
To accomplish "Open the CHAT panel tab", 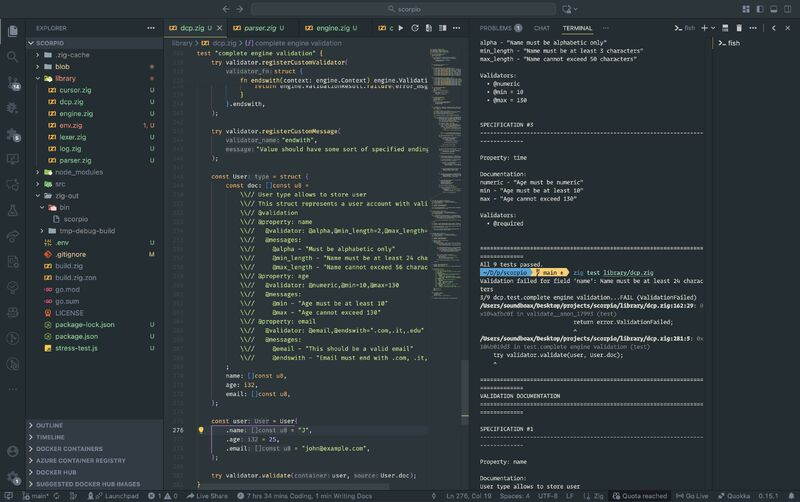I will tap(542, 28).
